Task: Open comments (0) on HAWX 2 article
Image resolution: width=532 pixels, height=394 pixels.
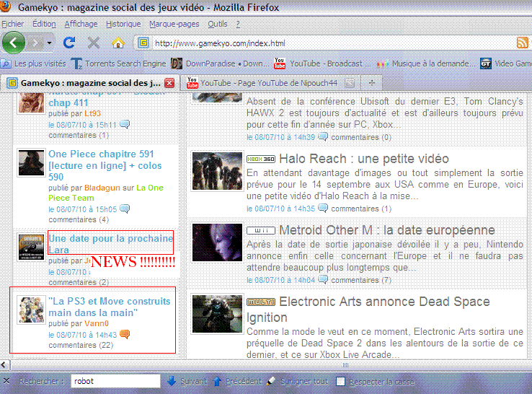Action: (361, 137)
